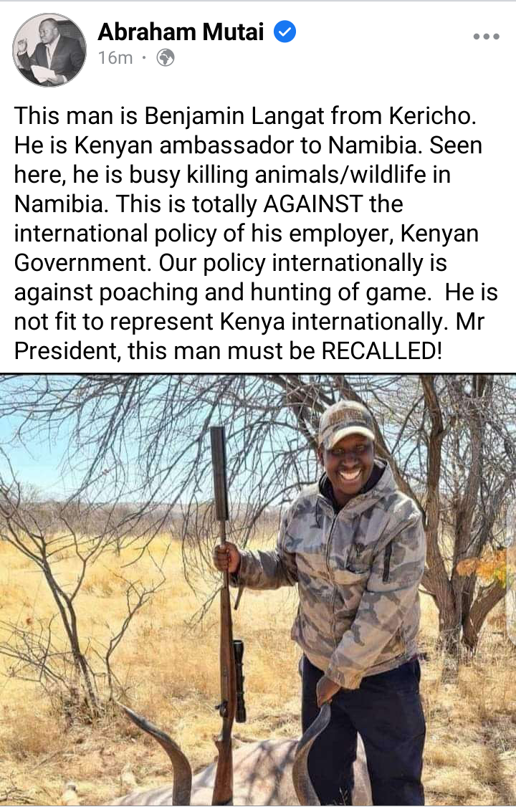Click the 16m post timestamp
The height and width of the screenshot is (812, 516).
click(x=115, y=57)
